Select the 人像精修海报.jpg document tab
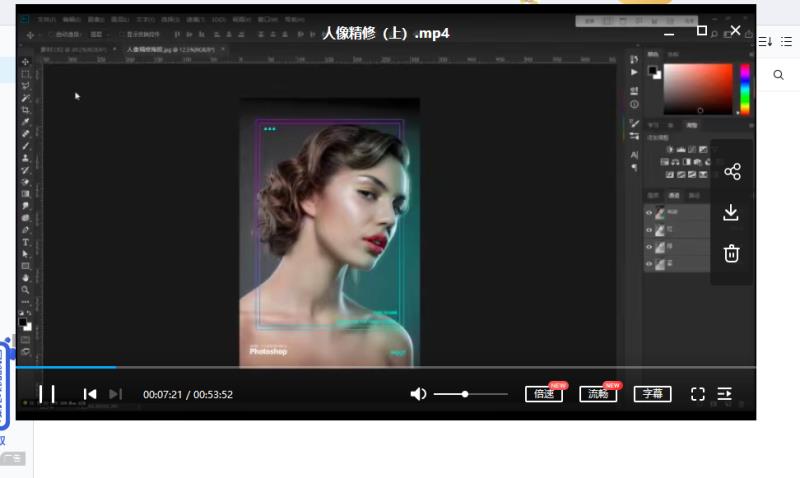This screenshot has width=800, height=478. click(x=165, y=48)
